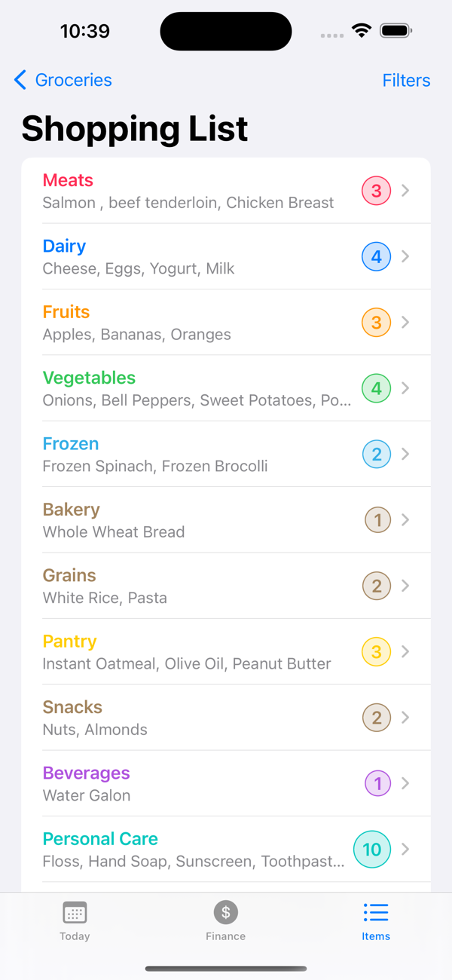Tap the Finance dollar icon

click(x=225, y=913)
